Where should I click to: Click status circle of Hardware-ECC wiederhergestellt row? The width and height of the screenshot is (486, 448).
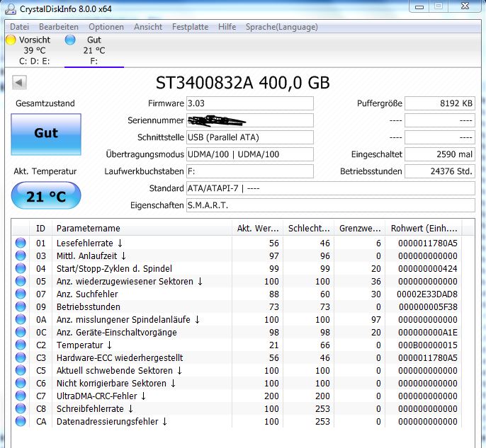21,357
